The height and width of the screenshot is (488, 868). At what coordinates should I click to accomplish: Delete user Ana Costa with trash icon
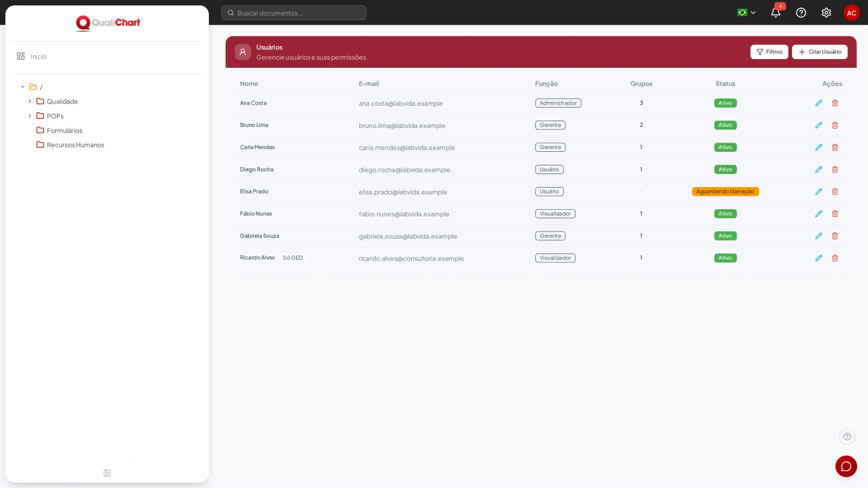pyautogui.click(x=835, y=103)
